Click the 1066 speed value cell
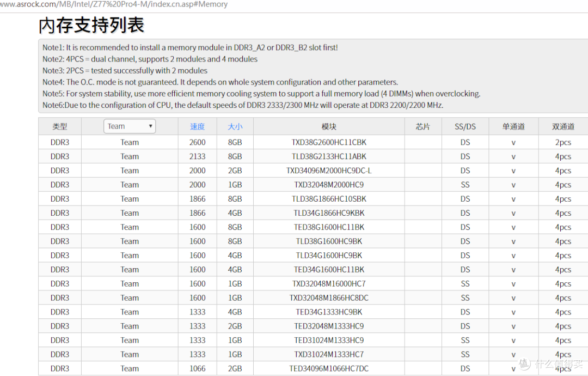588x376 pixels. click(x=197, y=368)
